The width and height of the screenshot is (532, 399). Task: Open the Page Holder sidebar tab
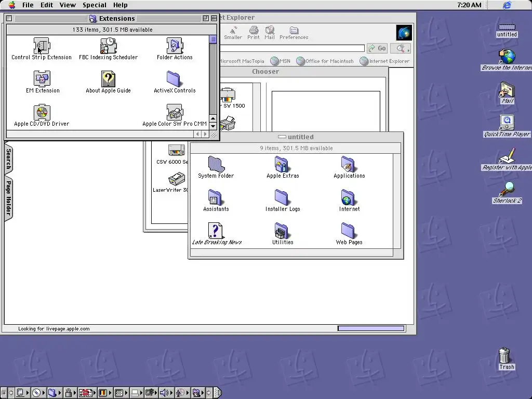click(8, 198)
